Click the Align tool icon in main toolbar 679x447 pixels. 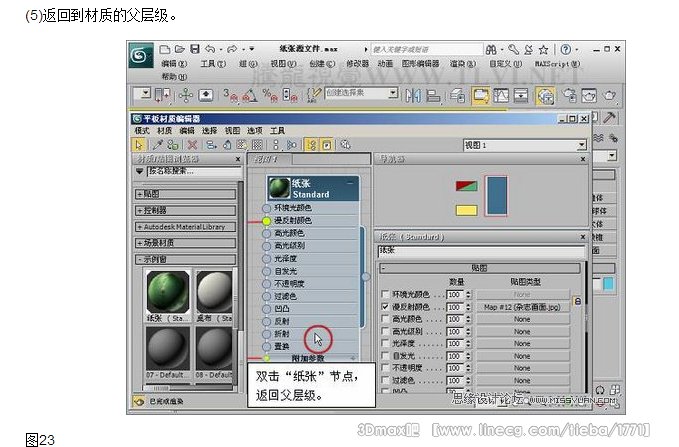(433, 95)
